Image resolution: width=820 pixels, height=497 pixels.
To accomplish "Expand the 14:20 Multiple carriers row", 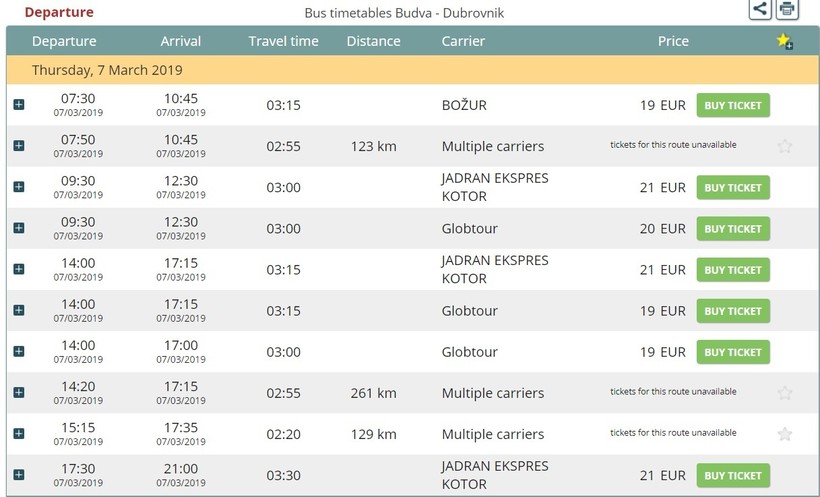I will (19, 393).
